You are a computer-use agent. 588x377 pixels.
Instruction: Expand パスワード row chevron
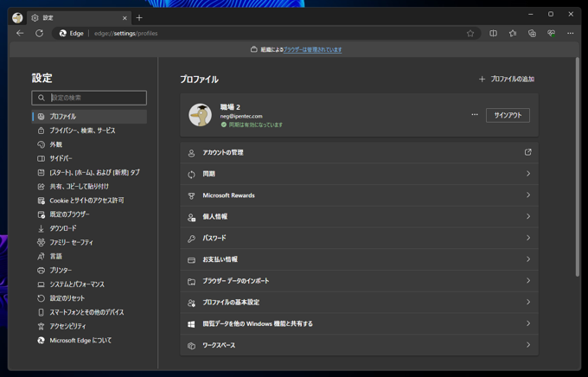click(528, 238)
